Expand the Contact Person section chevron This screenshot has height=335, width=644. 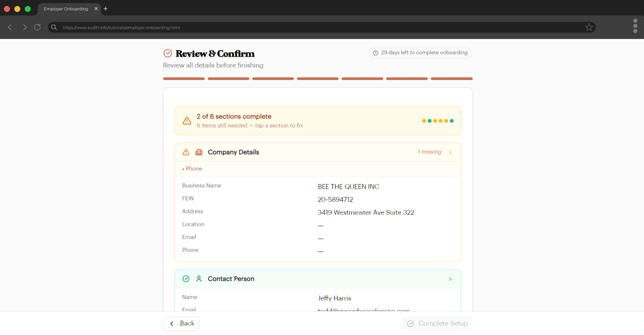coord(450,279)
